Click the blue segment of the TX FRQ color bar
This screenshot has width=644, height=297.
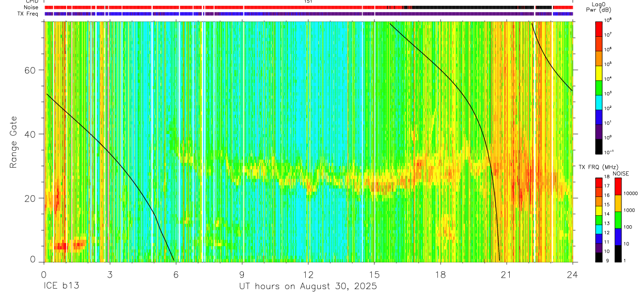click(x=599, y=238)
